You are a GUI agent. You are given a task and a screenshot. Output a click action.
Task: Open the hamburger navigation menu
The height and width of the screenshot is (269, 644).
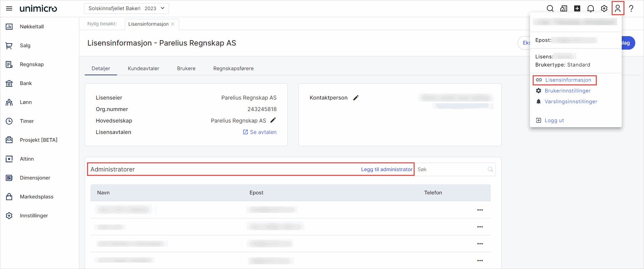pyautogui.click(x=9, y=8)
